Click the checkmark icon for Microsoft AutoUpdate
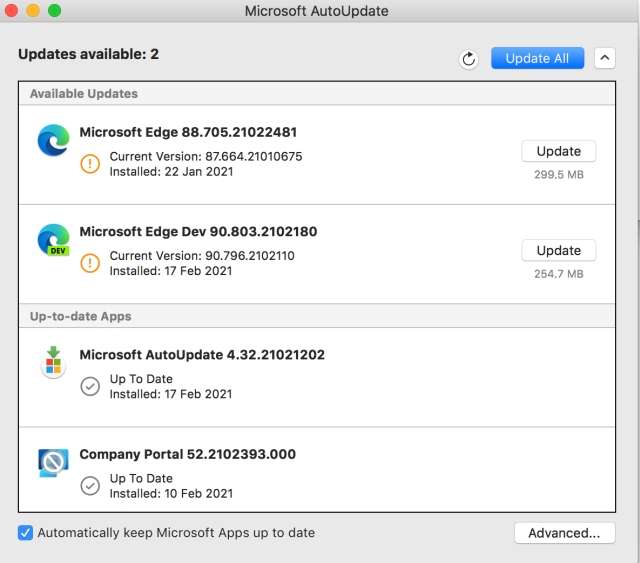The height and width of the screenshot is (563, 640). (90, 386)
